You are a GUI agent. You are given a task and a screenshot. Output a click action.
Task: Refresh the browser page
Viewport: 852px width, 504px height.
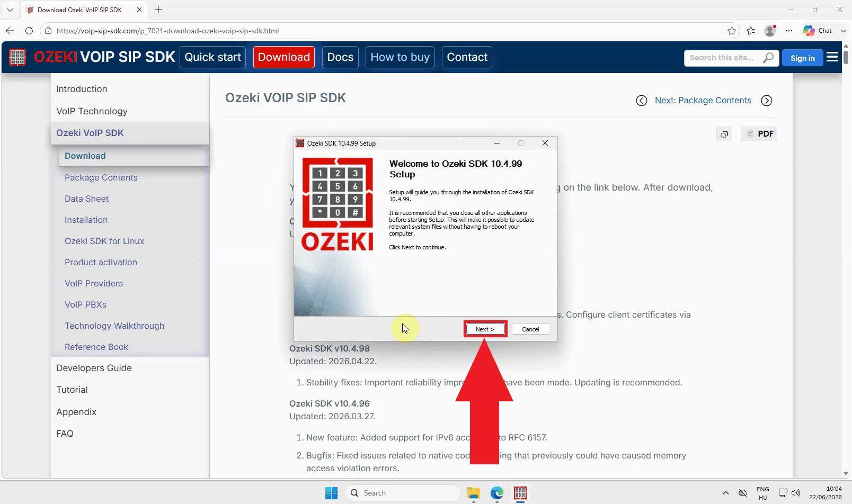tap(29, 31)
